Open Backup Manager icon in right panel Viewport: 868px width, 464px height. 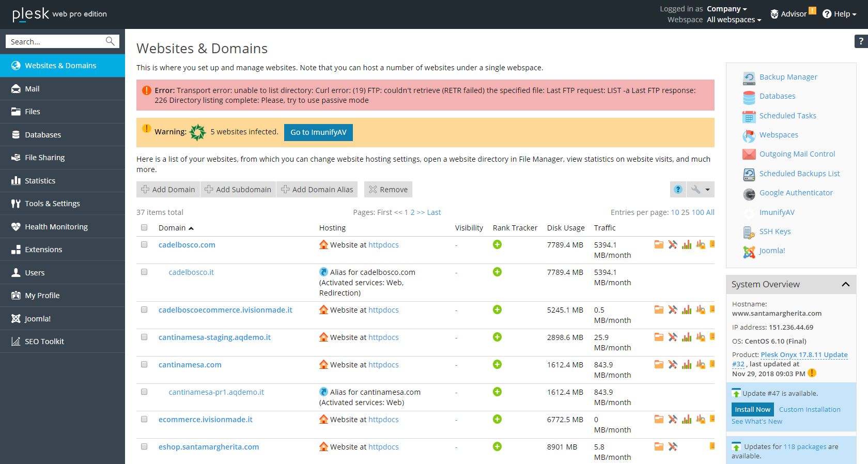click(x=749, y=78)
